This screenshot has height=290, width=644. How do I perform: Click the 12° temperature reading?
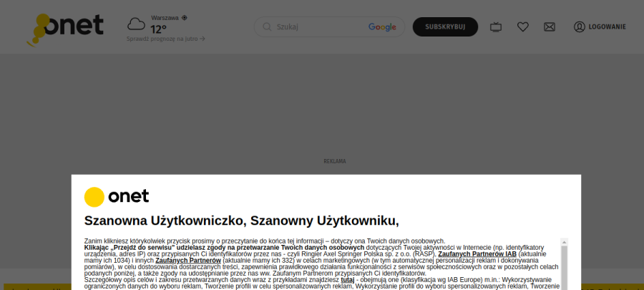click(x=159, y=29)
